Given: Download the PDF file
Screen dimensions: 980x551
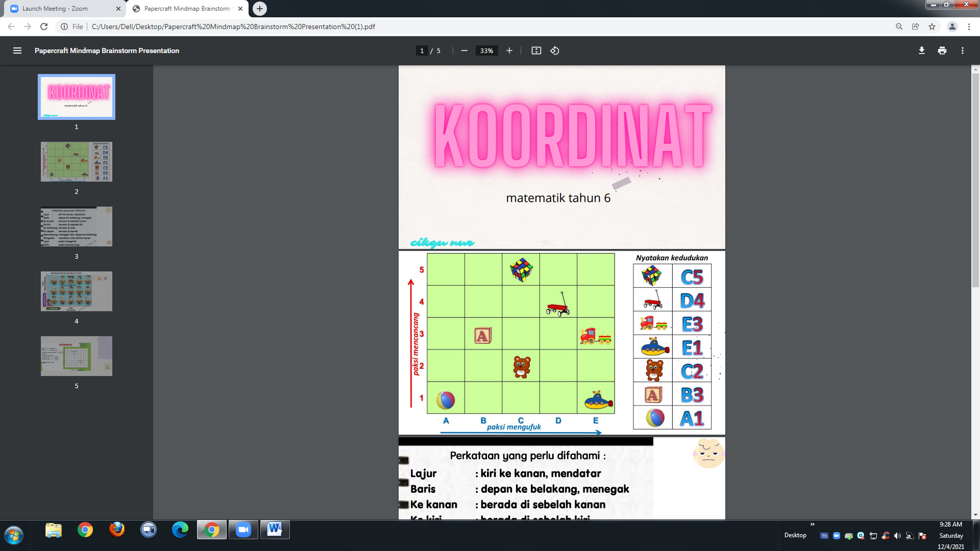Looking at the screenshot, I should pyautogui.click(x=921, y=51).
